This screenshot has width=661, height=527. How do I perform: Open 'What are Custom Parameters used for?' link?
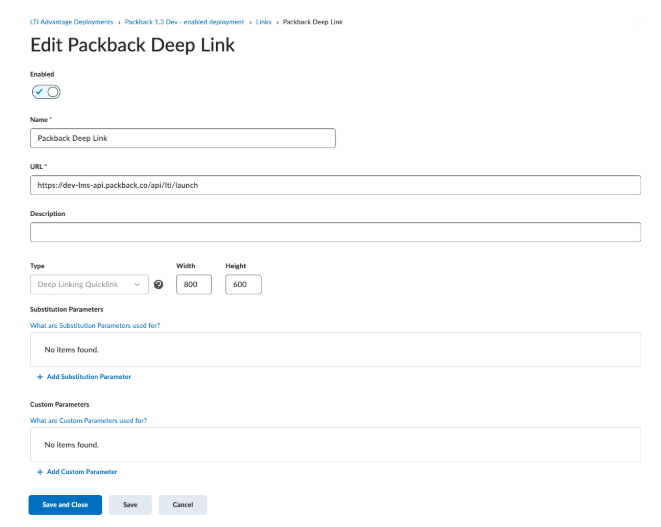pyautogui.click(x=89, y=420)
